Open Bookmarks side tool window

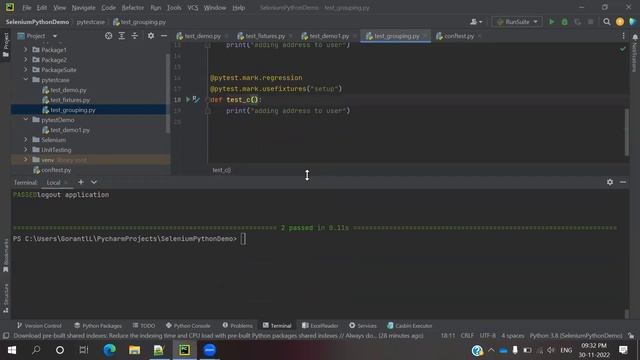(x=5, y=256)
